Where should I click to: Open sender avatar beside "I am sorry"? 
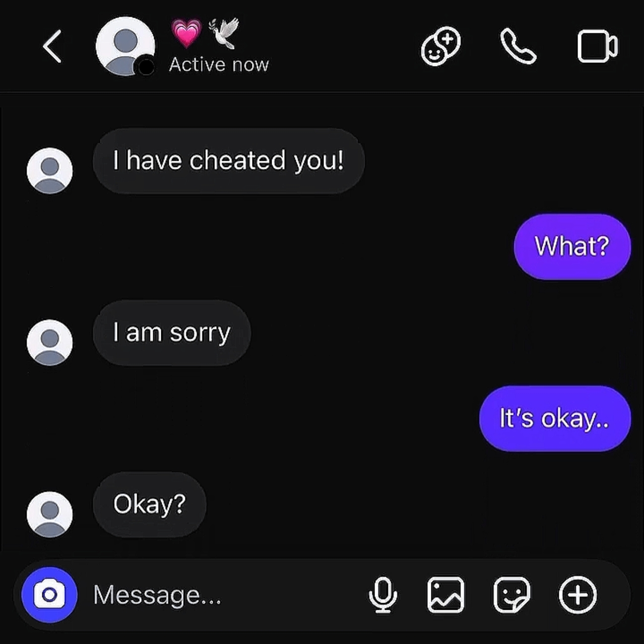pos(49,343)
